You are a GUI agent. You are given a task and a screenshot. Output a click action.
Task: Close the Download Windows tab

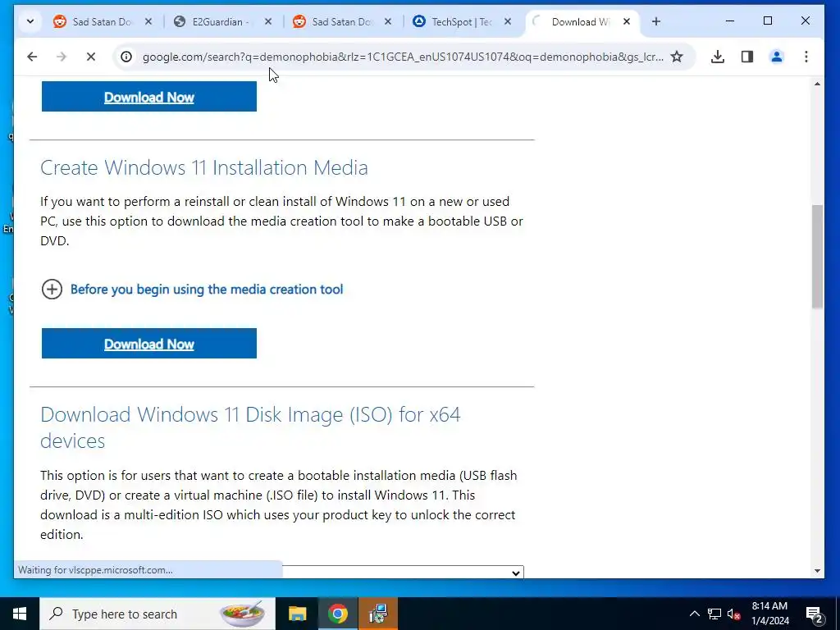pyautogui.click(x=627, y=22)
